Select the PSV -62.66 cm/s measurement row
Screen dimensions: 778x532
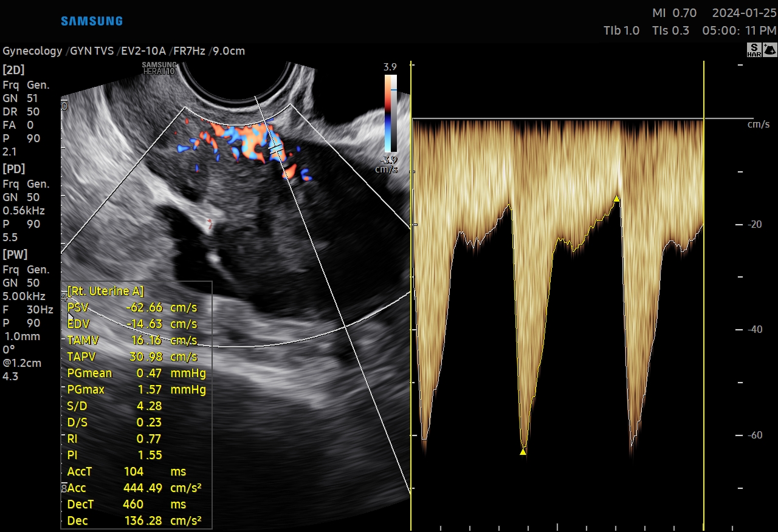coord(132,308)
